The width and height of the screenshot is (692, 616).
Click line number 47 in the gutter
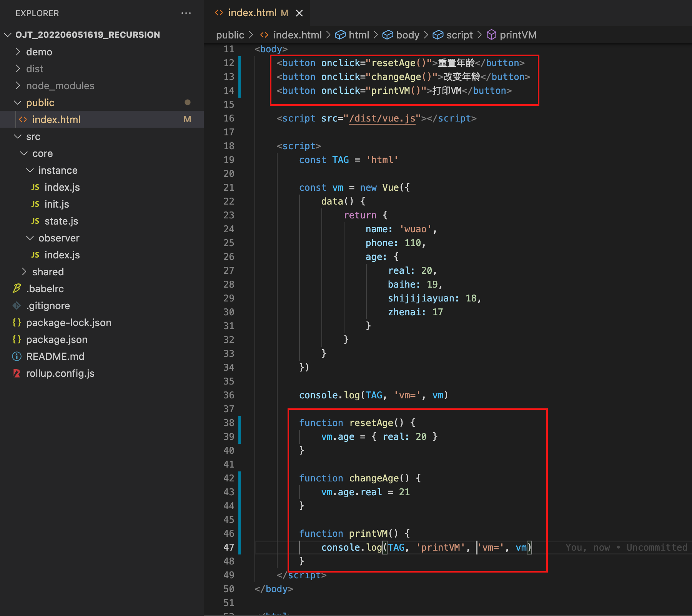[229, 547]
